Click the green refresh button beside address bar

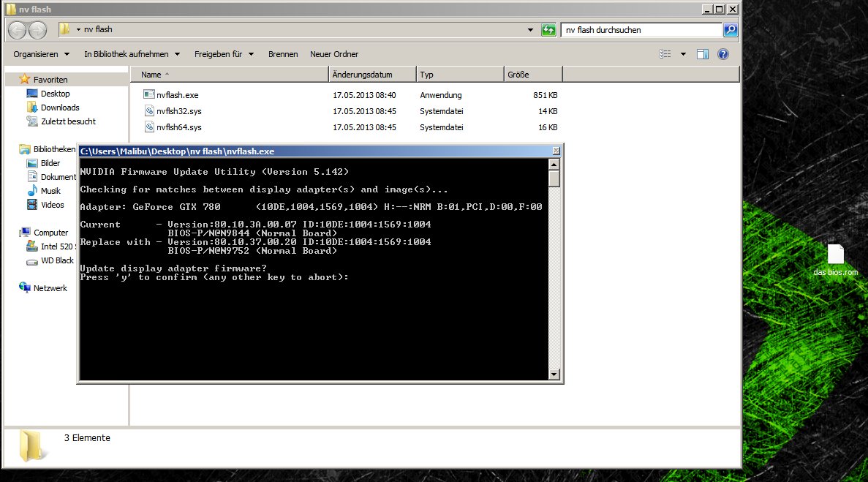click(548, 30)
